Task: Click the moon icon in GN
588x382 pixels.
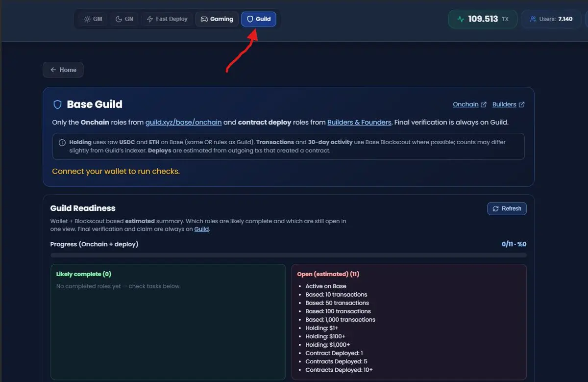Action: [119, 19]
